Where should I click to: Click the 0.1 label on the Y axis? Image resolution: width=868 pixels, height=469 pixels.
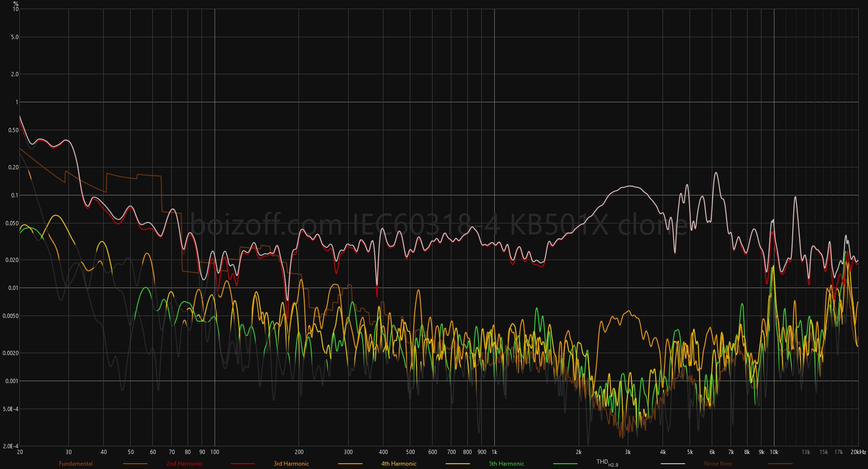coord(14,195)
